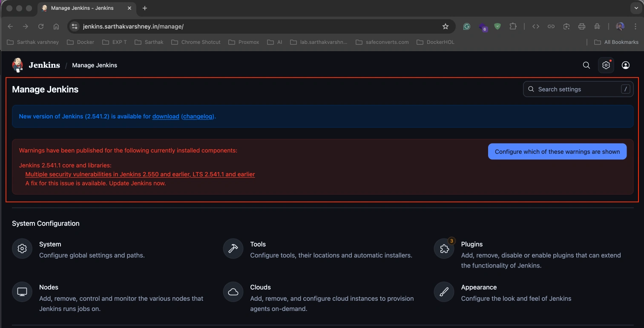Go to the browser home page

click(x=56, y=26)
